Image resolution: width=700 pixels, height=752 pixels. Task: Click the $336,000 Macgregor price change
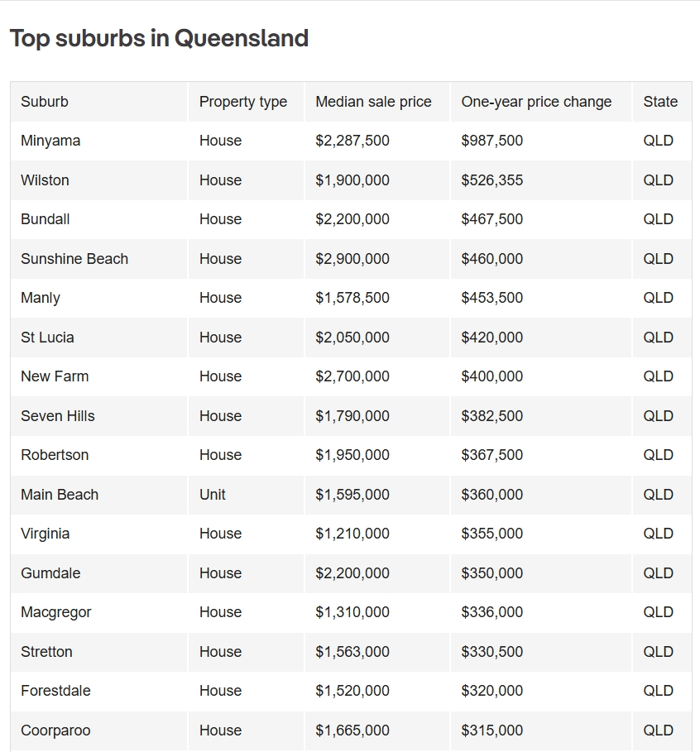point(491,612)
